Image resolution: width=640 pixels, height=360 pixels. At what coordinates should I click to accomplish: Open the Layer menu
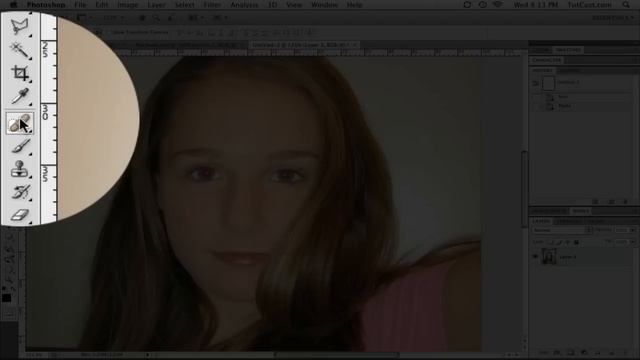click(x=157, y=5)
